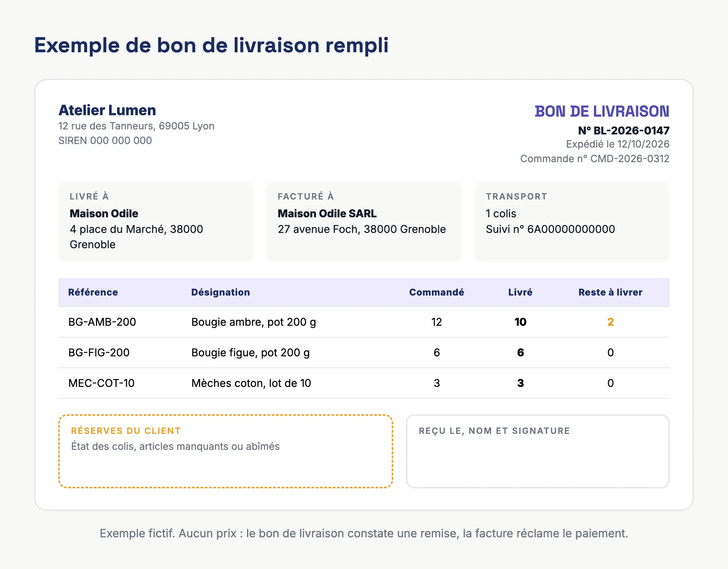The height and width of the screenshot is (569, 728).
Task: Click the title 'Exemple de bon de livraison rempli'
Action: point(212,46)
